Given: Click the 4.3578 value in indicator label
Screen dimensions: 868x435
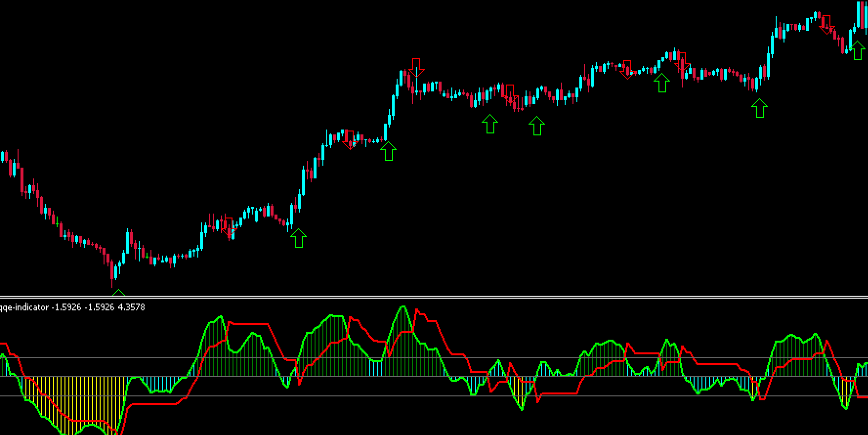Looking at the screenshot, I should pos(131,307).
